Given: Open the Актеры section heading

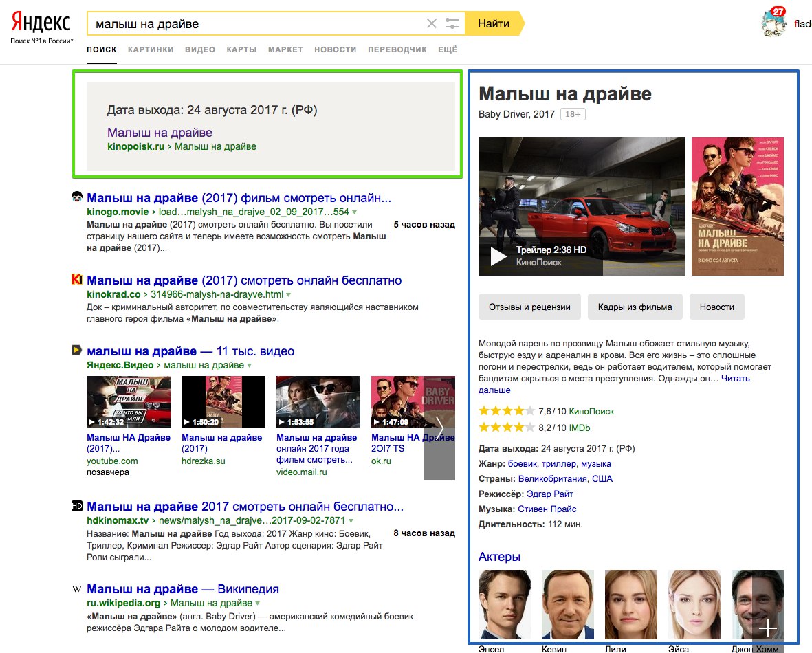Looking at the screenshot, I should click(x=499, y=557).
